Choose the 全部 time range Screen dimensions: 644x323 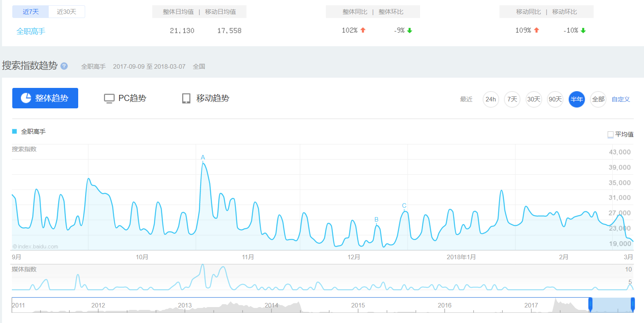pyautogui.click(x=598, y=99)
